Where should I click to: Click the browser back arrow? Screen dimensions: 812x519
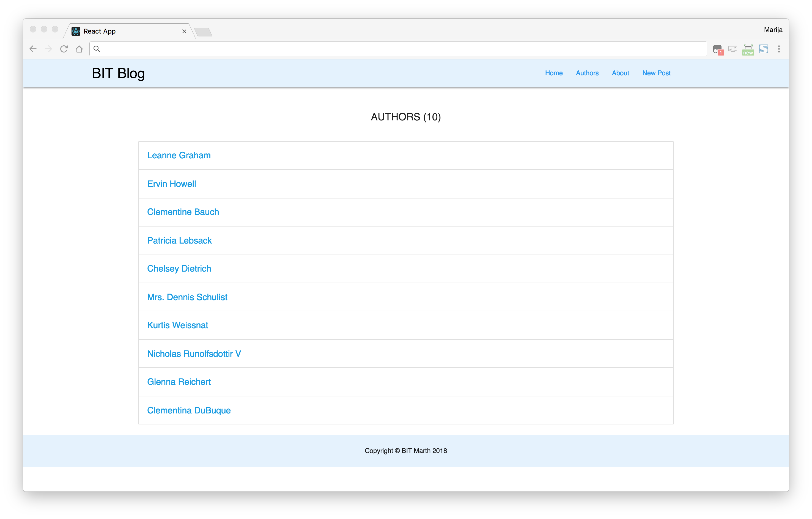(33, 49)
